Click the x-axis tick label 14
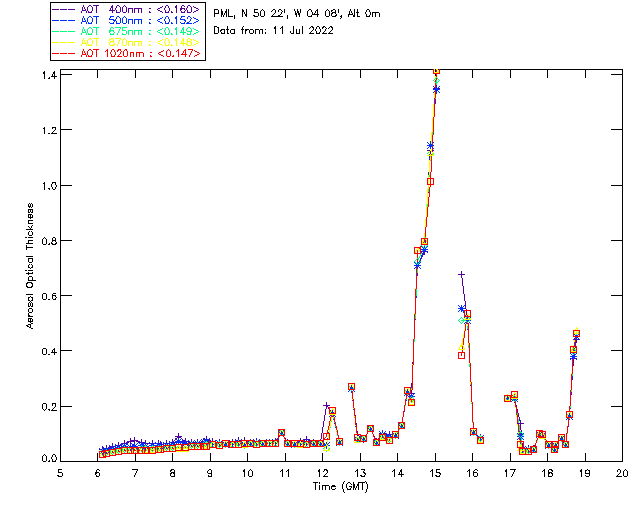The image size is (640, 512). 398,473
